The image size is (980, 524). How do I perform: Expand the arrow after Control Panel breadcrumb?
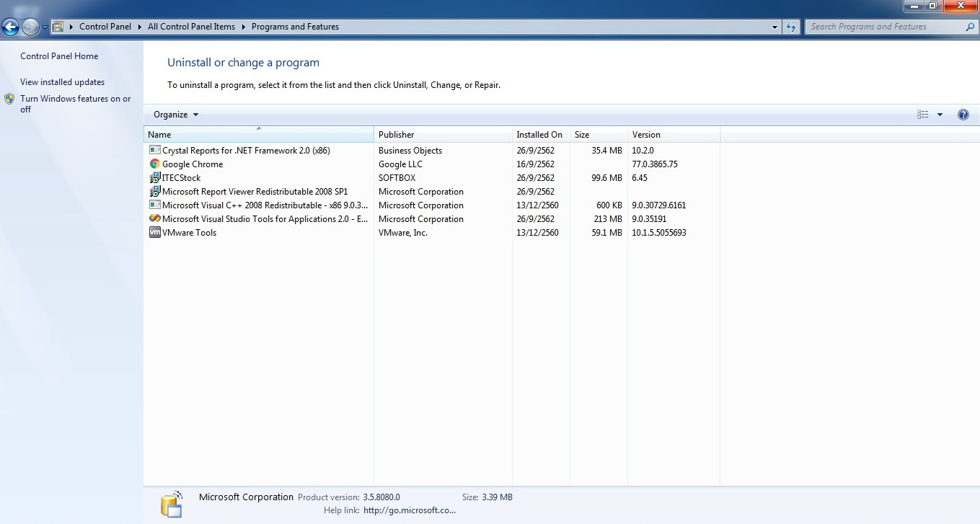coord(140,27)
